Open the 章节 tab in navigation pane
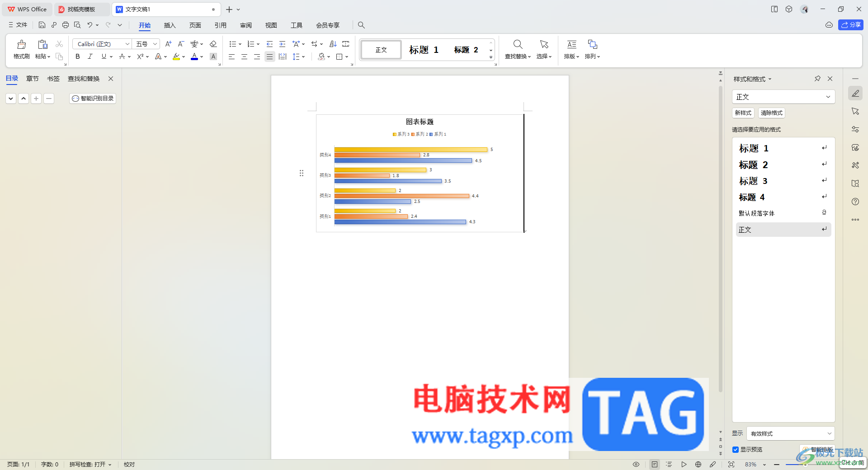The width and height of the screenshot is (868, 470). pyautogui.click(x=32, y=79)
